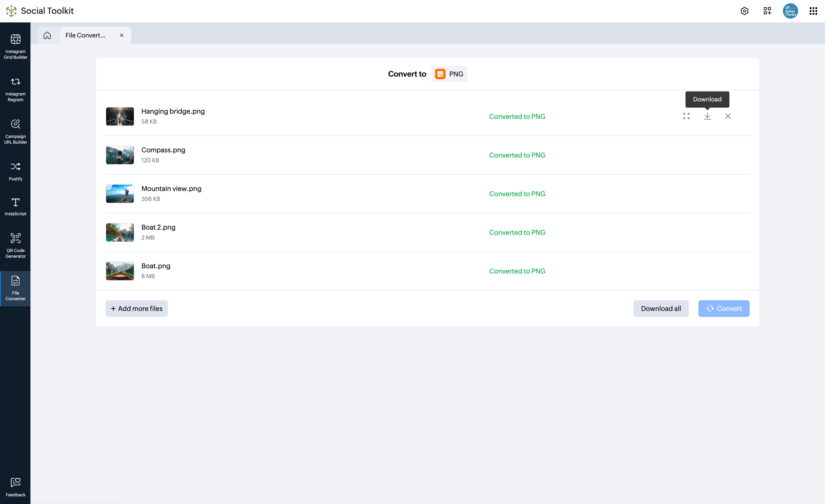Screen dimensions: 825x504
Task: Click the Boat.png thumbnail
Action: click(x=120, y=271)
